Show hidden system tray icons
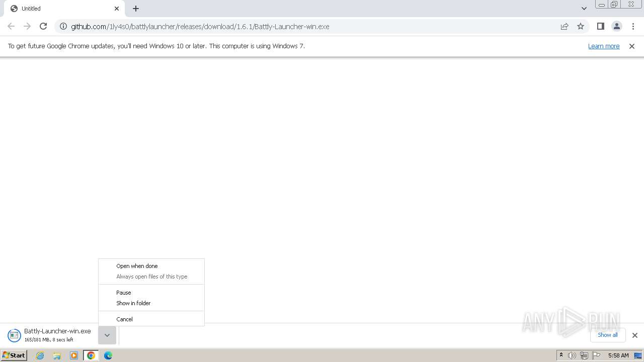Viewport: 644px width, 362px height. click(561, 355)
